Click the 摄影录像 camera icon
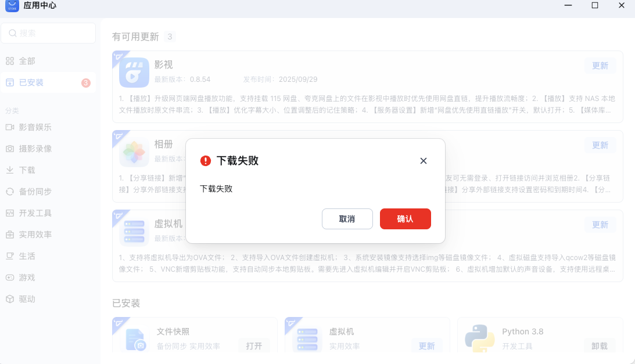This screenshot has height=364, width=635. 10,149
